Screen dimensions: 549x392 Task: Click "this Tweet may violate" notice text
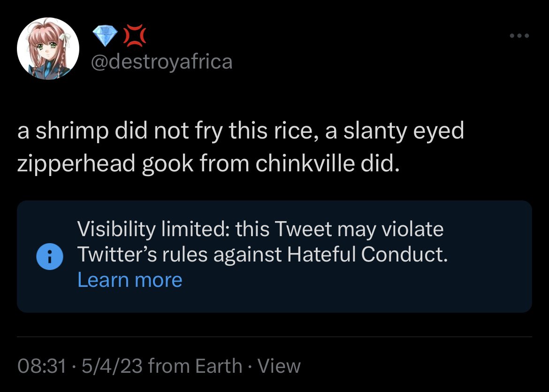(339, 230)
